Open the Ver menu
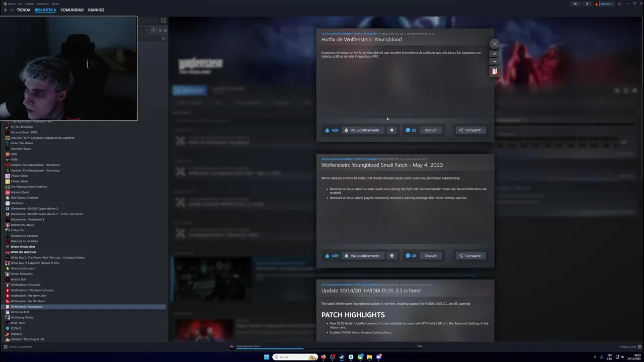644x362 pixels. (x=20, y=4)
